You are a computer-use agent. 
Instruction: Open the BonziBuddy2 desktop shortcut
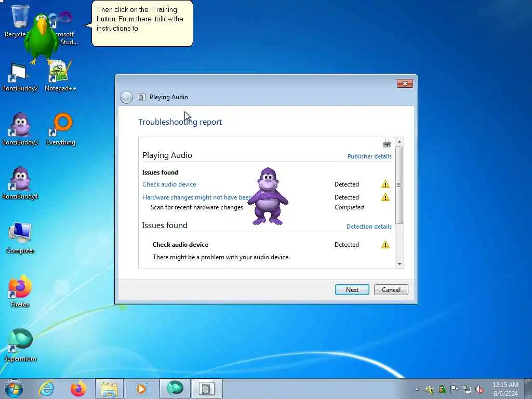click(20, 77)
